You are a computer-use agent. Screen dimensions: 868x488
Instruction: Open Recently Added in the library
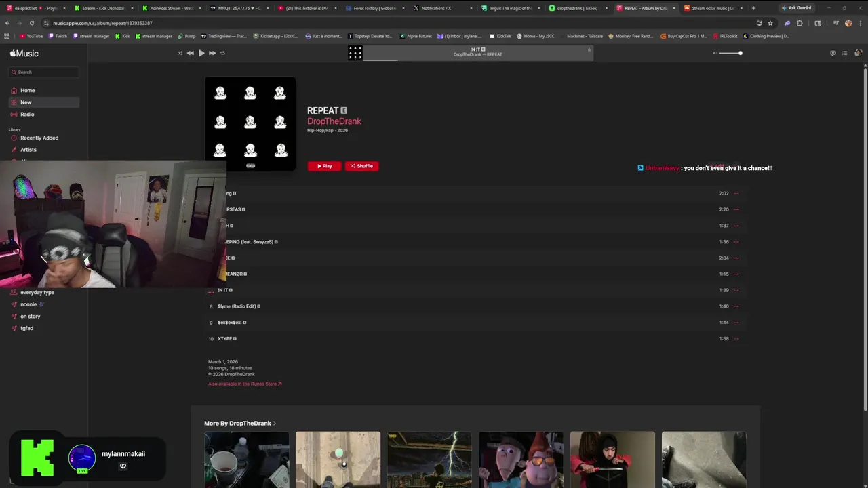click(44, 138)
